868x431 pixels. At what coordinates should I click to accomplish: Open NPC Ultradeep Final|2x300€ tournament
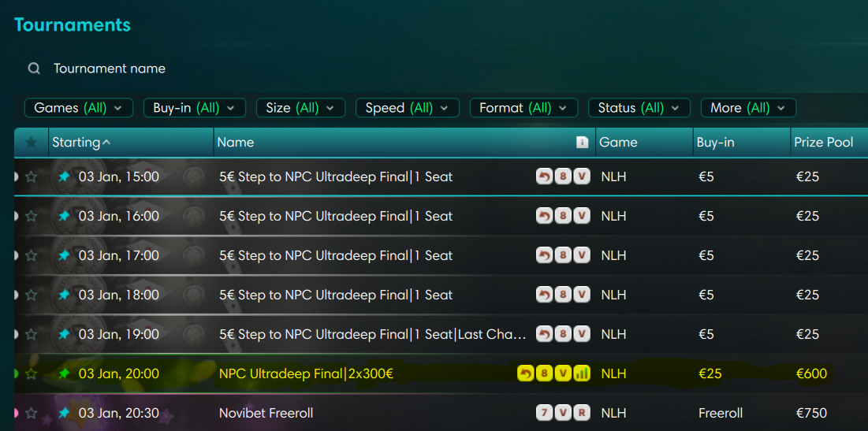tap(305, 373)
